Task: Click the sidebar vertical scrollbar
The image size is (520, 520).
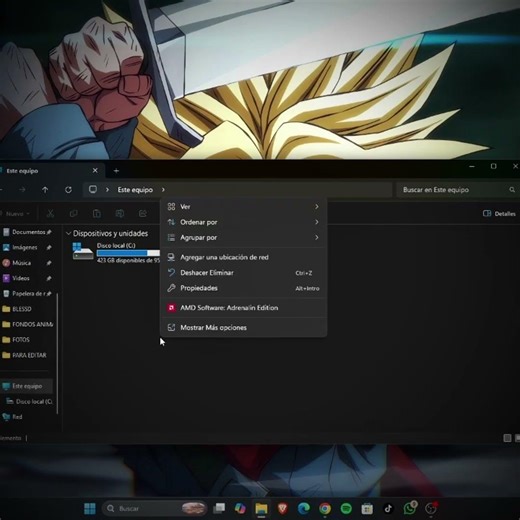Action: pos(57,353)
